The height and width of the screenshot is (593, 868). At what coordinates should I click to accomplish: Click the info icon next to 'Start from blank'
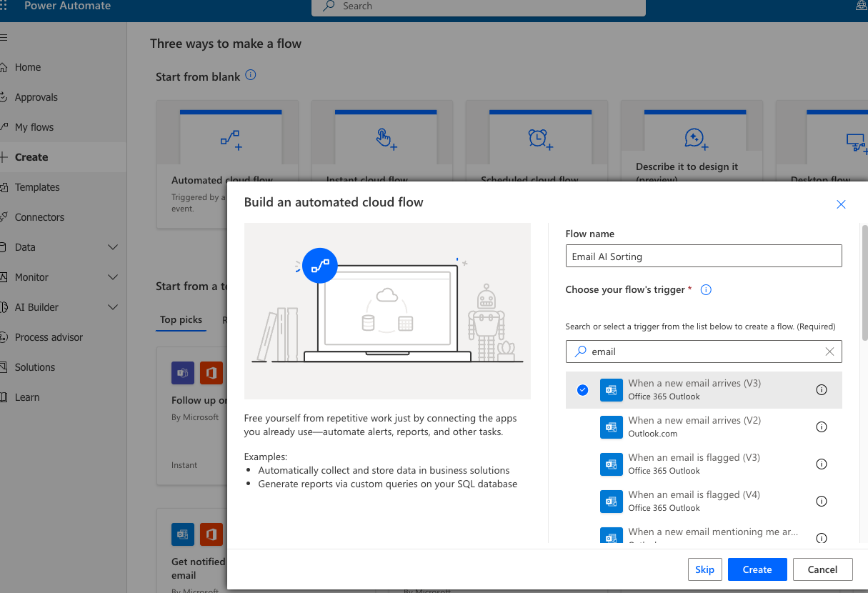pos(250,75)
